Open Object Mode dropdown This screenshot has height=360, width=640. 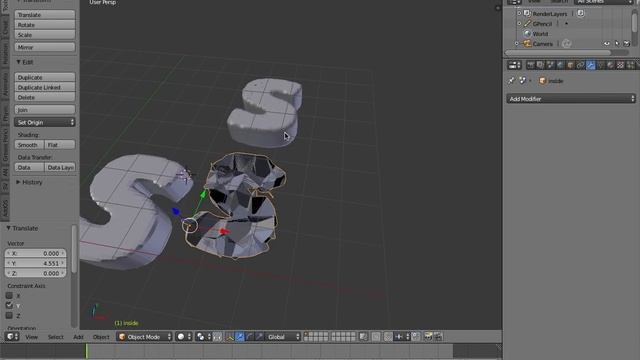tap(144, 336)
